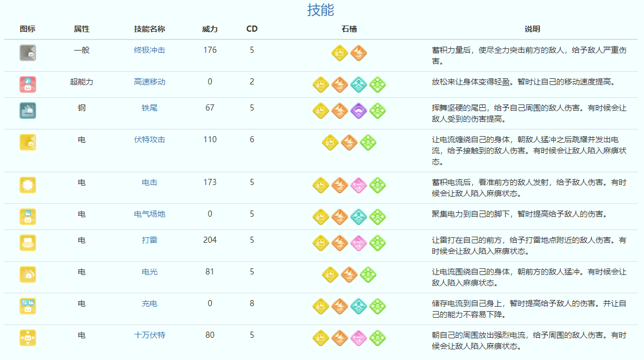
Task: Open the 十万伏特 skill link
Action: (x=150, y=335)
